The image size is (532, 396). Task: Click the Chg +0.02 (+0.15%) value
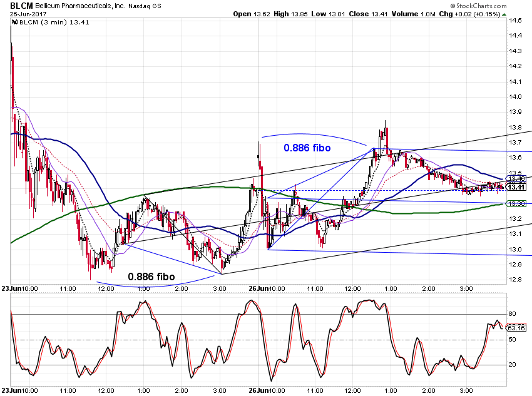click(x=469, y=14)
